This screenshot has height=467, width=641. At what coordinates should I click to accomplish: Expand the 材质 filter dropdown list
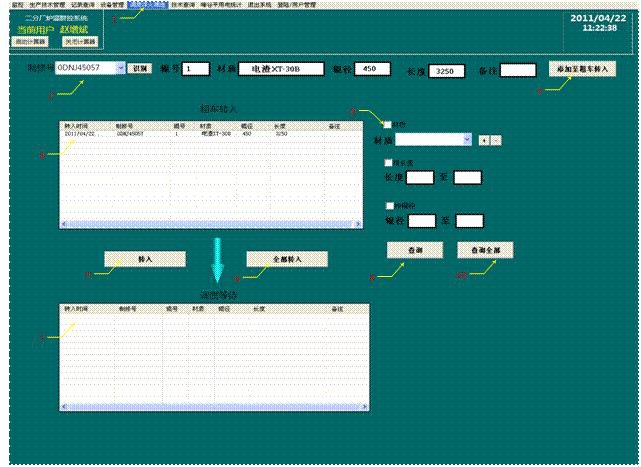point(468,141)
